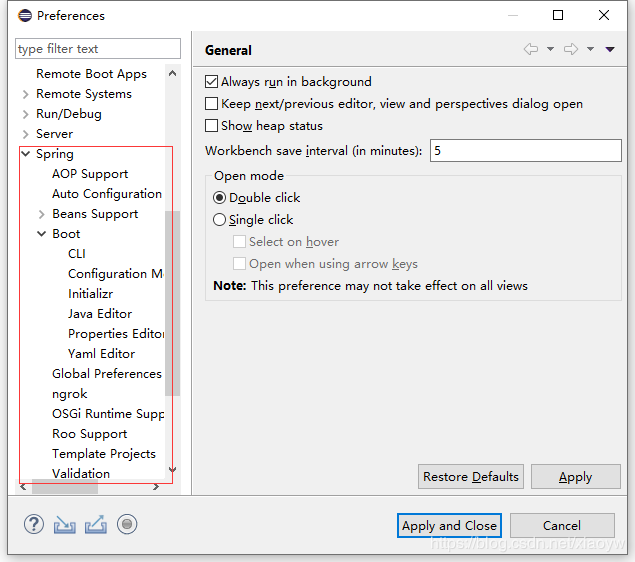
Task: Expand the Run/Debug tree node
Action: 26,114
